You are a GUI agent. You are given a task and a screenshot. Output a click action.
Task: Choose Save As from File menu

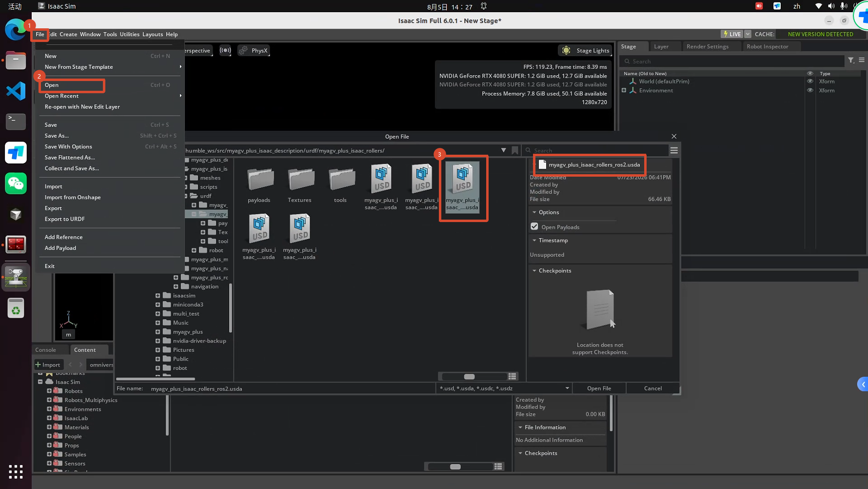pos(57,136)
